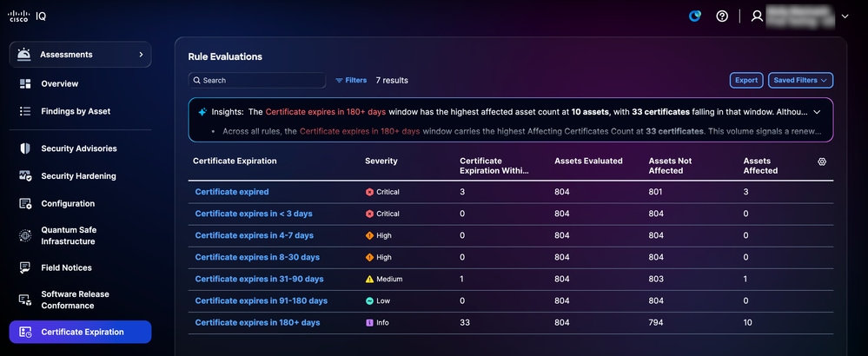Click the Quantum Safe Infrastructure icon

click(x=25, y=235)
